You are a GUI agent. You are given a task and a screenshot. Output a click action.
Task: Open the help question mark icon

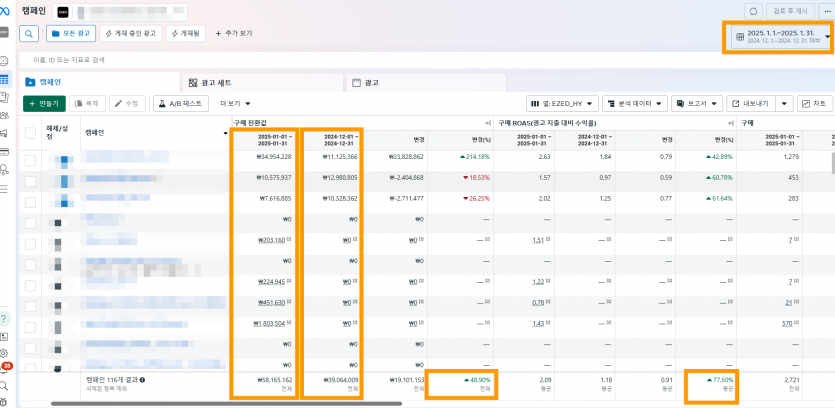4,319
